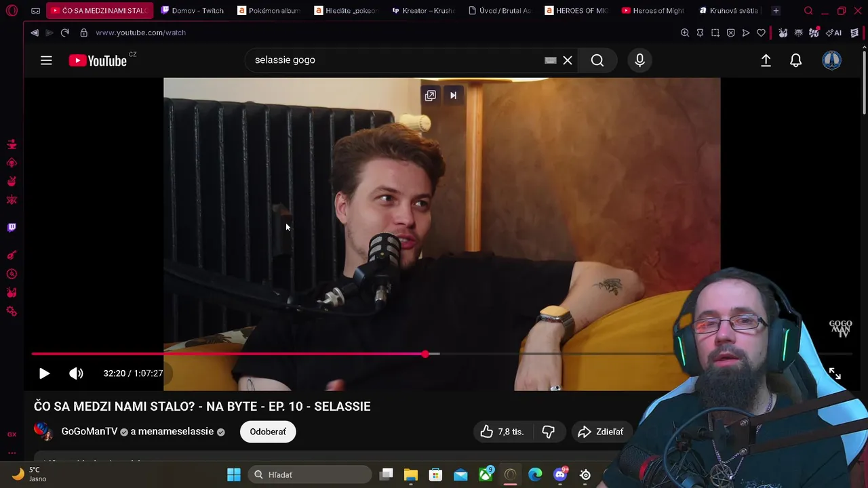Open YouTube notifications bell
Screen dimensions: 868x488
pos(796,60)
